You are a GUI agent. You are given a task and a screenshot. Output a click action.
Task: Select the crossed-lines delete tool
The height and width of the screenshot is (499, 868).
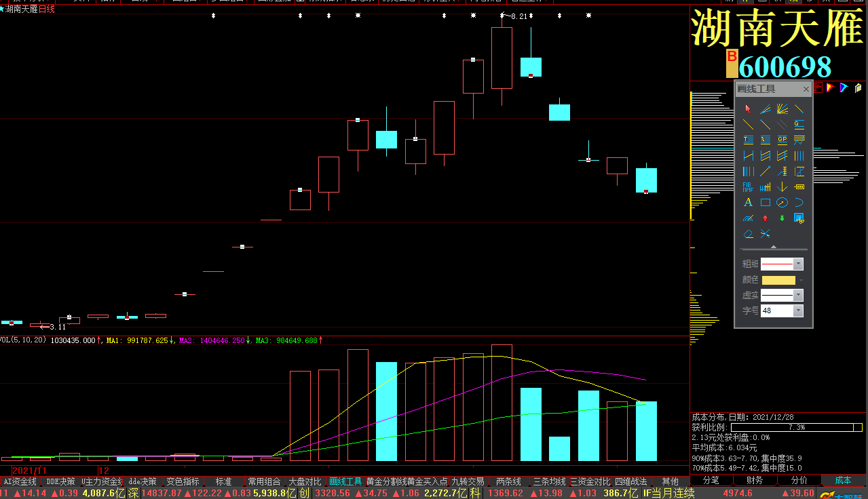[766, 234]
